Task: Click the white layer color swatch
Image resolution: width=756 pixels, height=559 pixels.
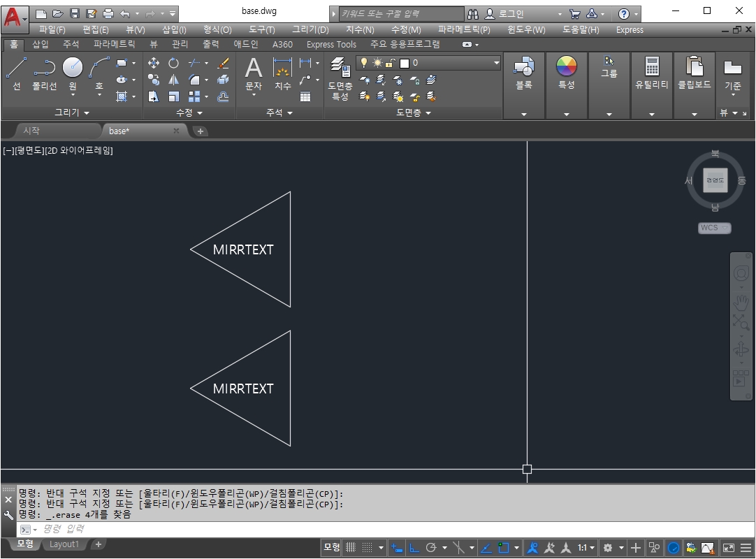Action: (405, 63)
